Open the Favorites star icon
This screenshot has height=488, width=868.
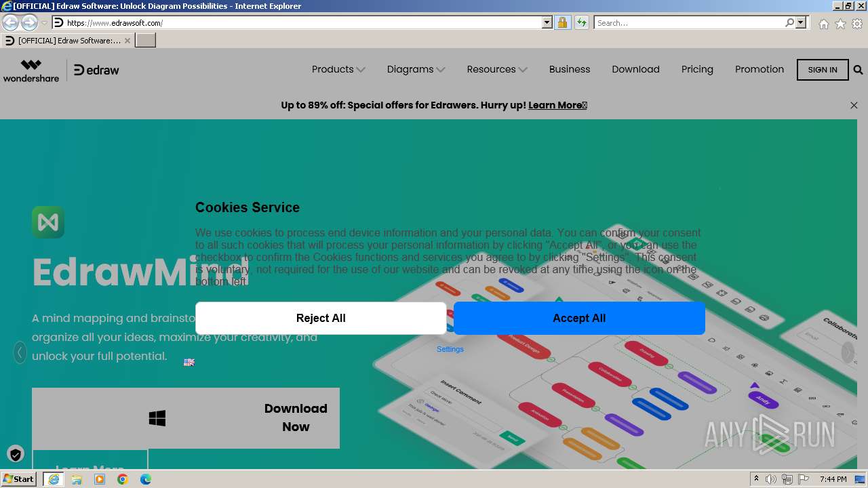tap(840, 24)
